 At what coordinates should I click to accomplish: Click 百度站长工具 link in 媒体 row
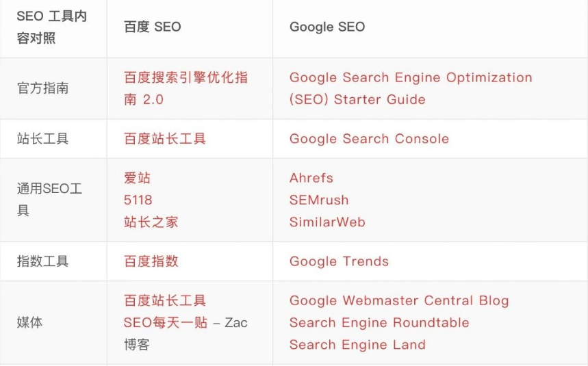tap(165, 300)
